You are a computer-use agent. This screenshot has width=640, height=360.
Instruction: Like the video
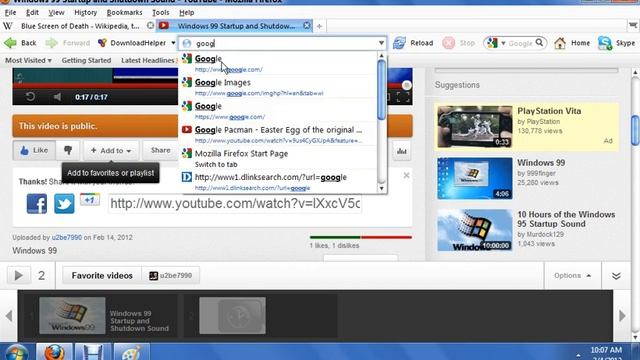click(x=34, y=150)
